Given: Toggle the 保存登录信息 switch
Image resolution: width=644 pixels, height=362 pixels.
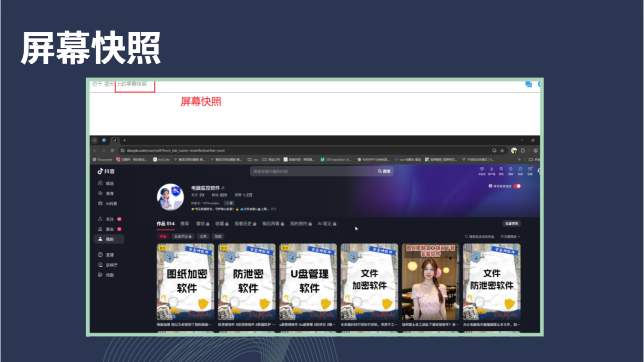Looking at the screenshot, I should [x=517, y=186].
